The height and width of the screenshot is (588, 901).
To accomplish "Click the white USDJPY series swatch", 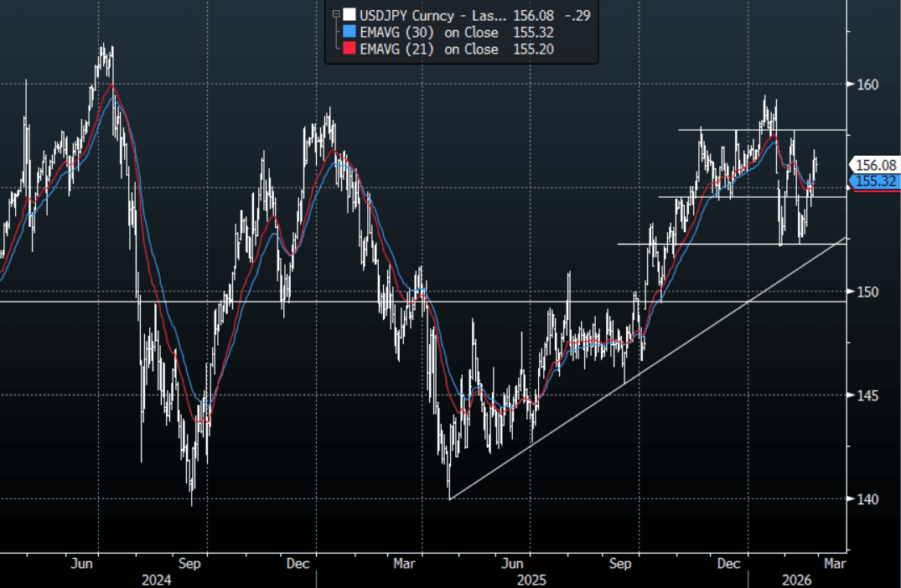I will click(x=349, y=15).
